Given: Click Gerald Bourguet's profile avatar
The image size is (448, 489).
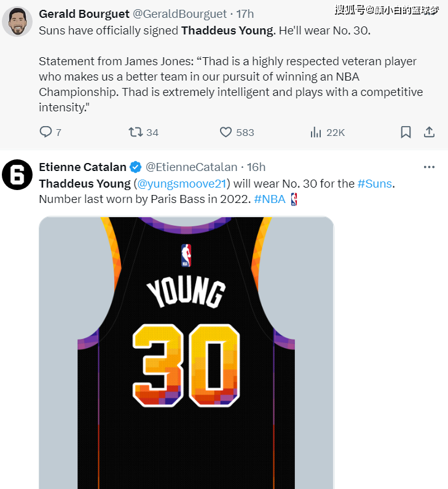Looking at the screenshot, I should [x=17, y=22].
